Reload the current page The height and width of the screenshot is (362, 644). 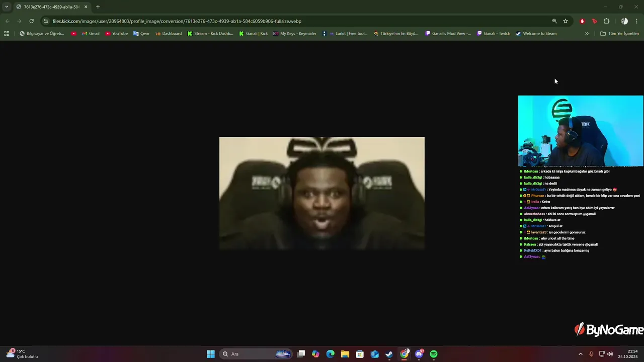click(x=31, y=21)
